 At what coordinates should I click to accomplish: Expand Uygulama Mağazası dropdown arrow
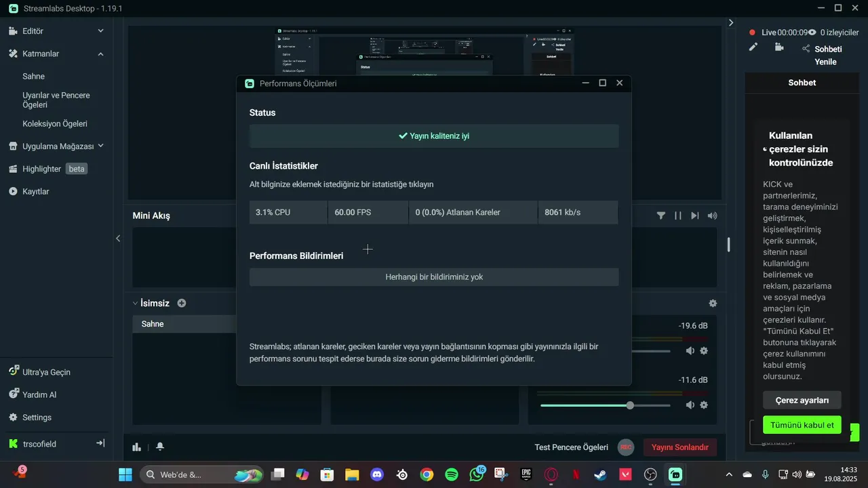[101, 146]
